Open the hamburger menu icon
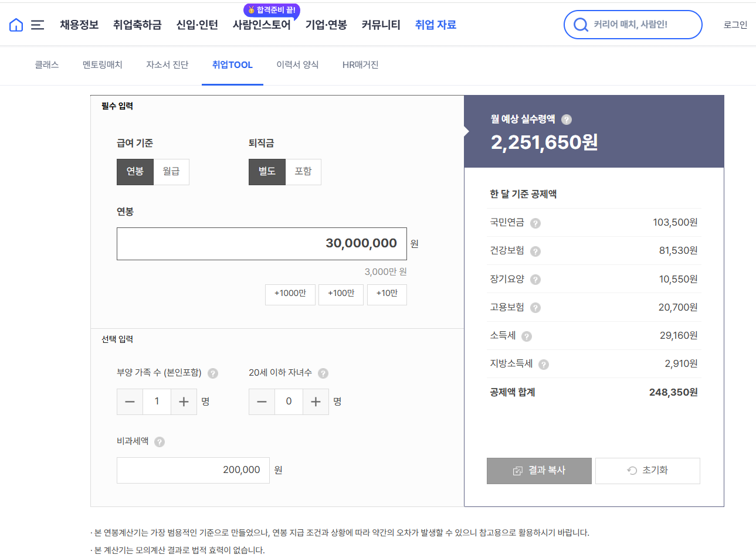 (38, 25)
